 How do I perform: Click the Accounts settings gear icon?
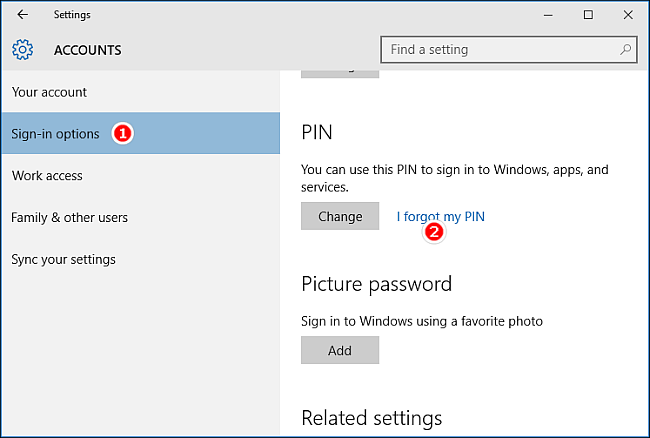point(22,50)
